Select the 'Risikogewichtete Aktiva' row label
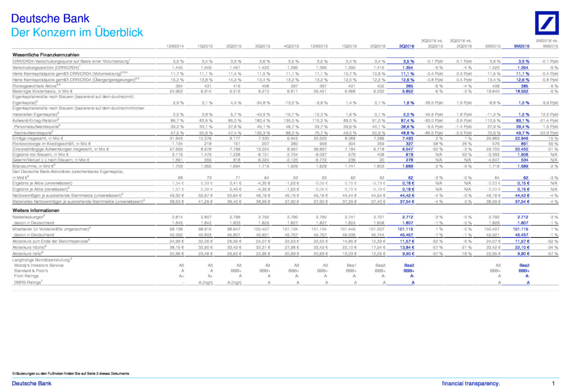The width and height of the screenshot is (566, 392). pos(37,86)
